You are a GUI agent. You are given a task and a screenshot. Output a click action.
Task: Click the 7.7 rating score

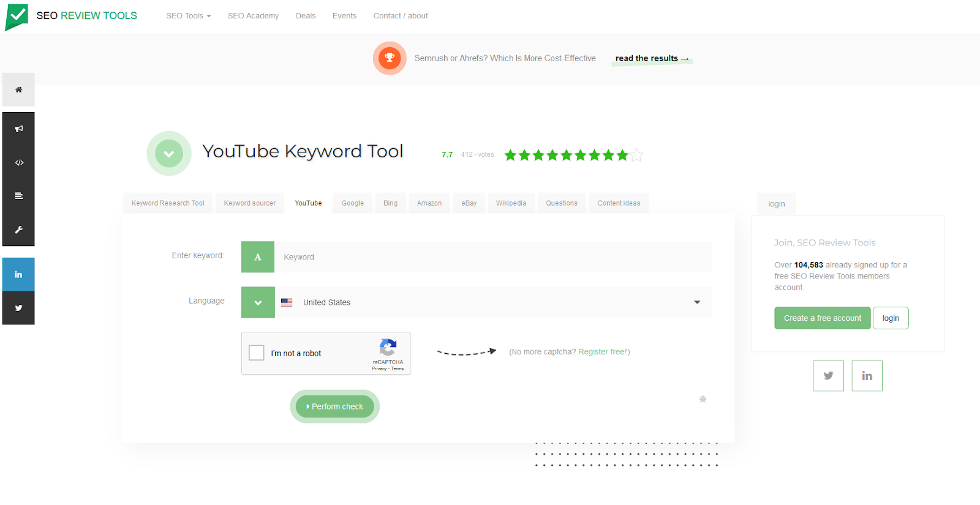pos(447,155)
